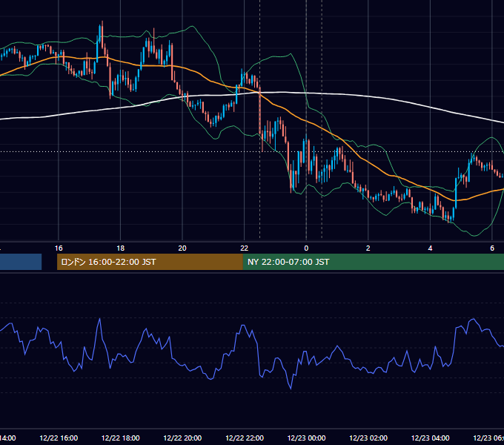Click the blue session bar left of ロンドン
504x445 pixels.
pyautogui.click(x=21, y=262)
